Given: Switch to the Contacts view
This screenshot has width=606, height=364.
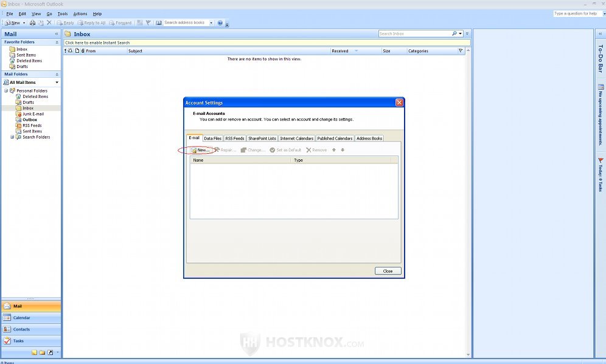Looking at the screenshot, I should [x=31, y=329].
